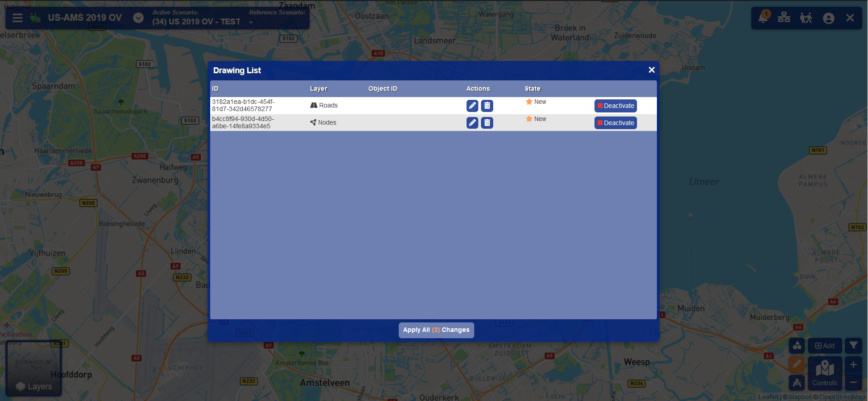Deactivate the Nodes drawing
This screenshot has height=401, width=868.
(x=615, y=123)
